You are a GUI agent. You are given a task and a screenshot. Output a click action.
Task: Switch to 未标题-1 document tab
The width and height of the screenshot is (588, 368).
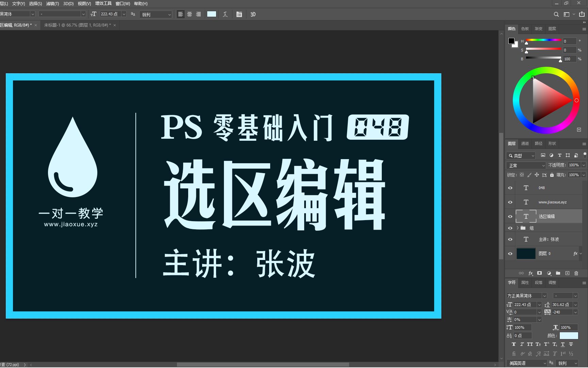[x=77, y=25]
